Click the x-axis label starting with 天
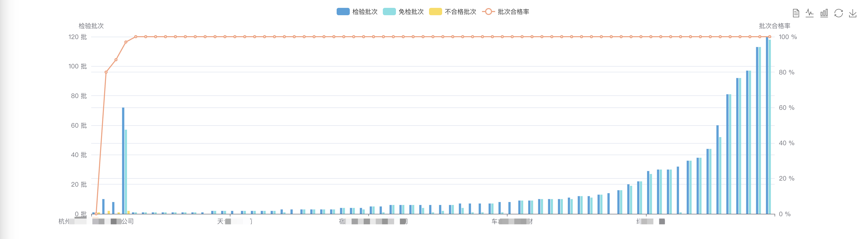Image resolution: width=868 pixels, height=239 pixels. [x=235, y=221]
